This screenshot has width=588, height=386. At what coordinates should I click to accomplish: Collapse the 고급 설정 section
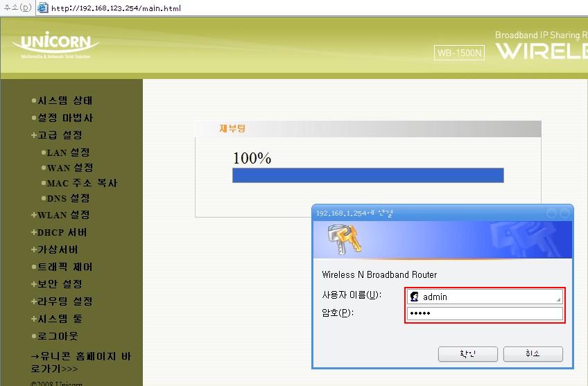pos(57,135)
